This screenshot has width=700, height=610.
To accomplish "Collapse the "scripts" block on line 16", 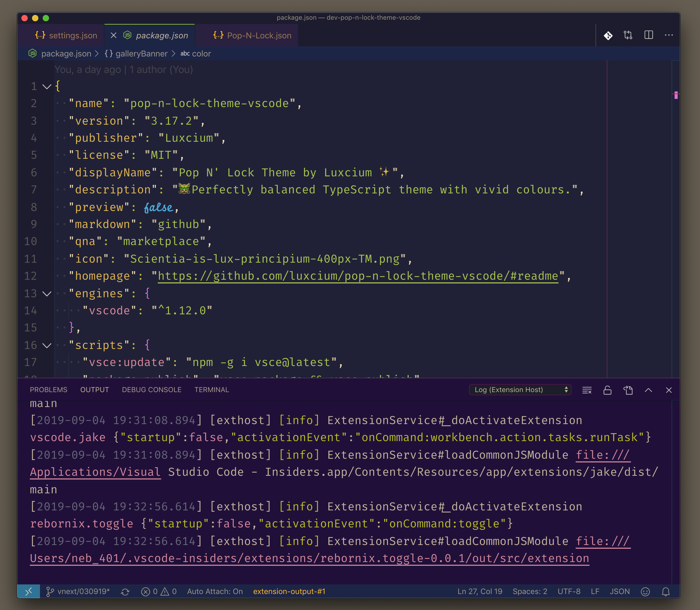I will pos(47,345).
